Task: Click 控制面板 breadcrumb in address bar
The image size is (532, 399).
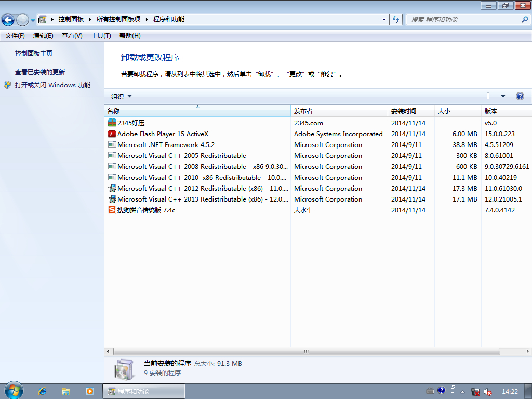Action: (71, 19)
